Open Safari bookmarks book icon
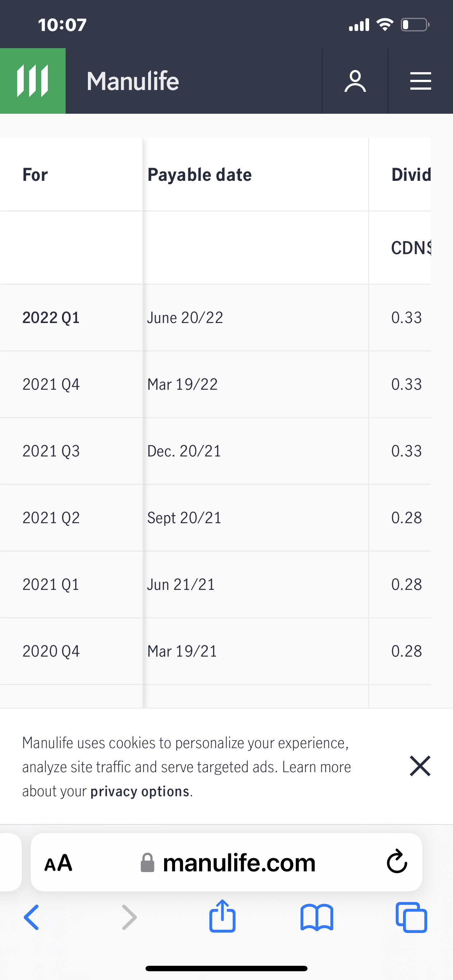The height and width of the screenshot is (980, 453). (317, 917)
